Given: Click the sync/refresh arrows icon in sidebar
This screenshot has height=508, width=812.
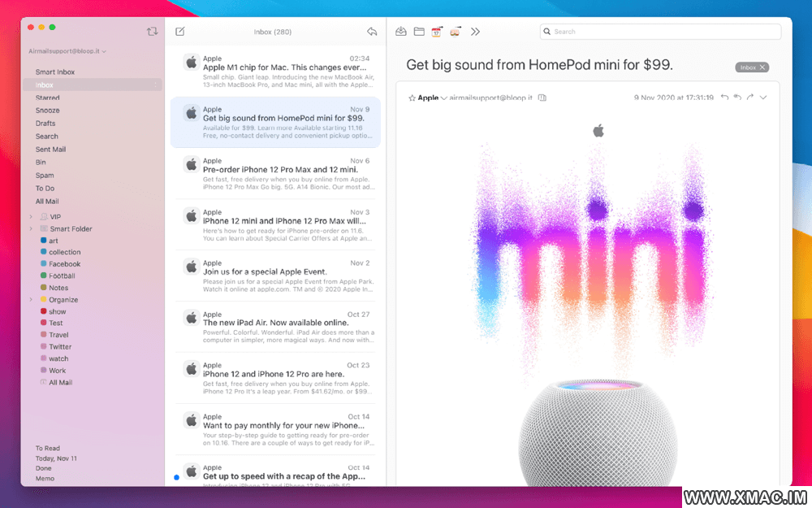Looking at the screenshot, I should tap(152, 32).
